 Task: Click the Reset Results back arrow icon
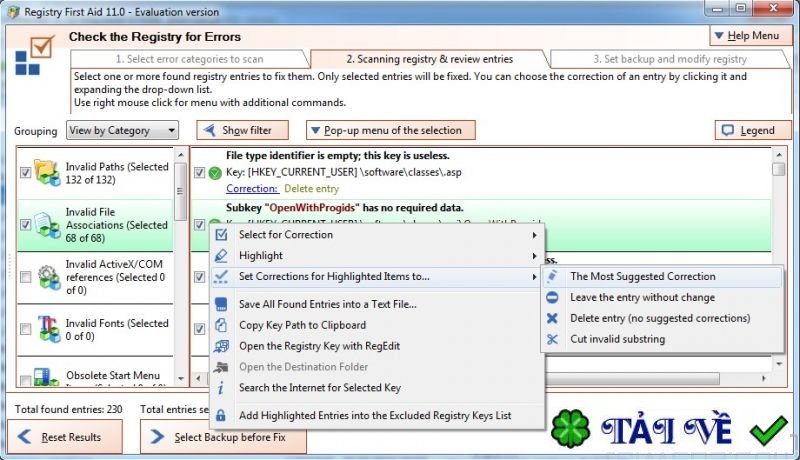tap(25, 437)
